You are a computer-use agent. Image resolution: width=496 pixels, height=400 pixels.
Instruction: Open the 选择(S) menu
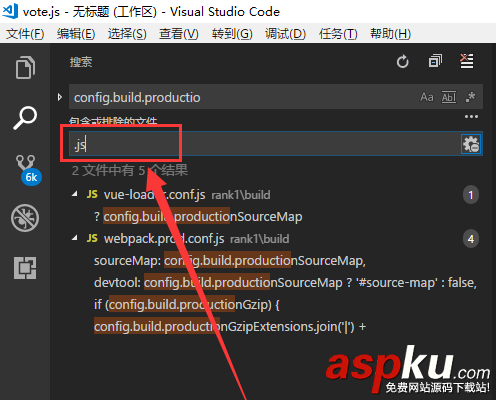coord(127,34)
